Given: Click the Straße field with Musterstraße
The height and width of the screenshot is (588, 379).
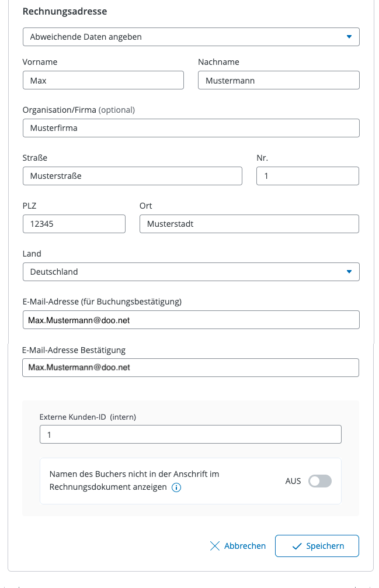Looking at the screenshot, I should click(x=132, y=176).
